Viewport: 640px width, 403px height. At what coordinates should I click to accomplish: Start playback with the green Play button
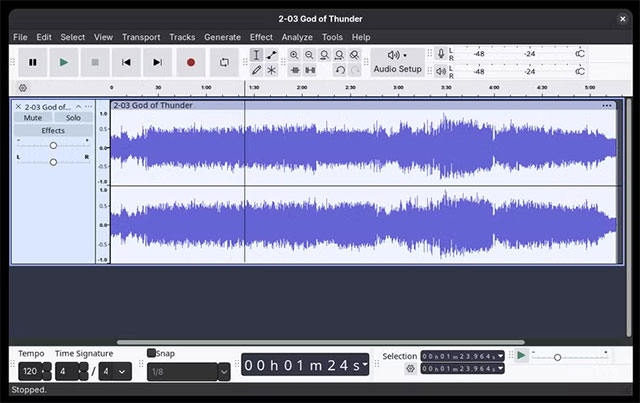(x=64, y=62)
